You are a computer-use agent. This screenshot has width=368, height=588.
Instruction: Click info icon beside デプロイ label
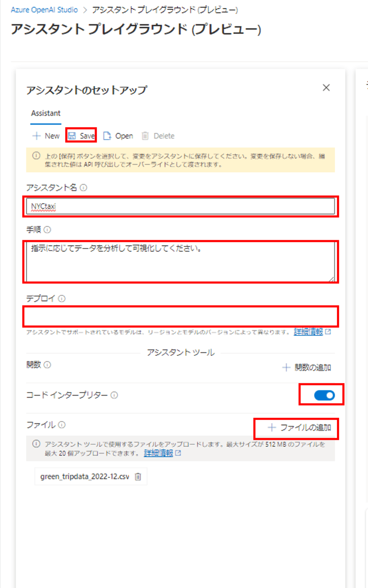(x=62, y=299)
